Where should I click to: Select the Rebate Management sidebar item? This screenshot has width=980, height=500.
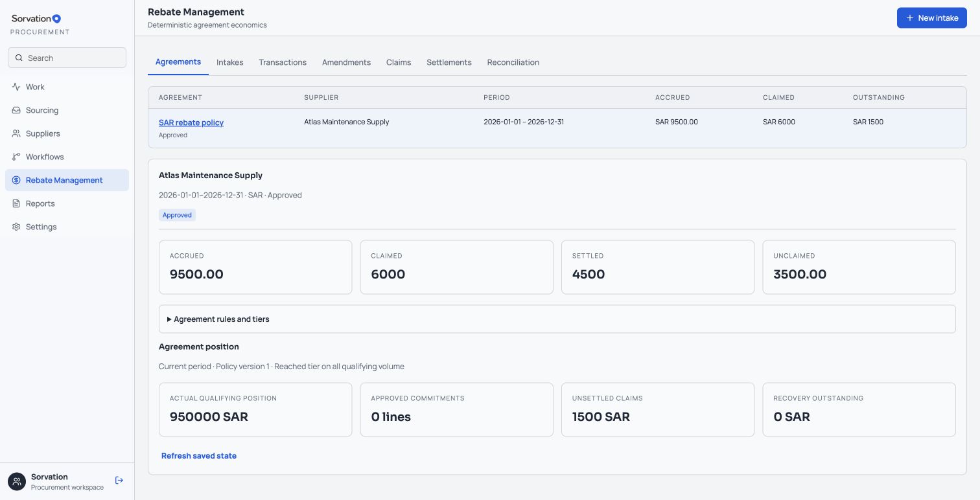click(67, 180)
